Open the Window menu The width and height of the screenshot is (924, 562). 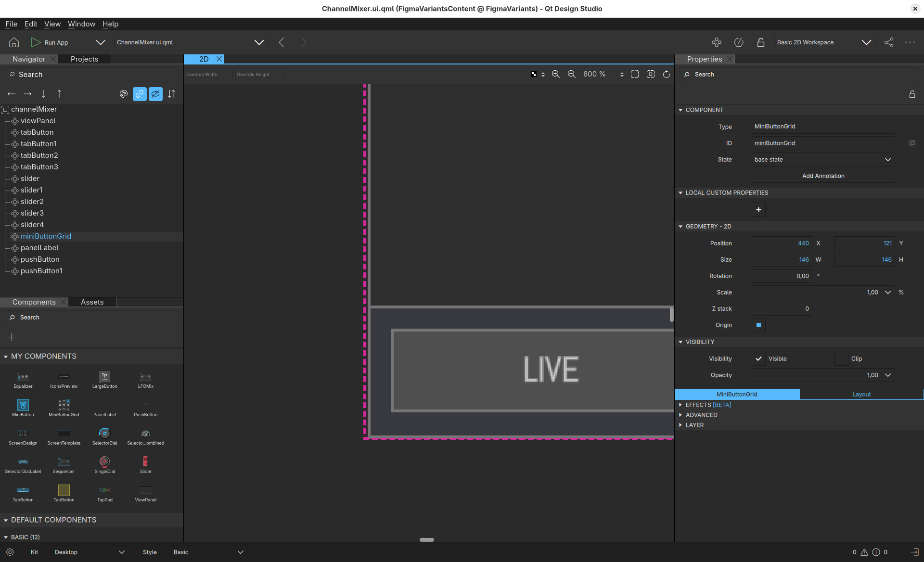[81, 24]
